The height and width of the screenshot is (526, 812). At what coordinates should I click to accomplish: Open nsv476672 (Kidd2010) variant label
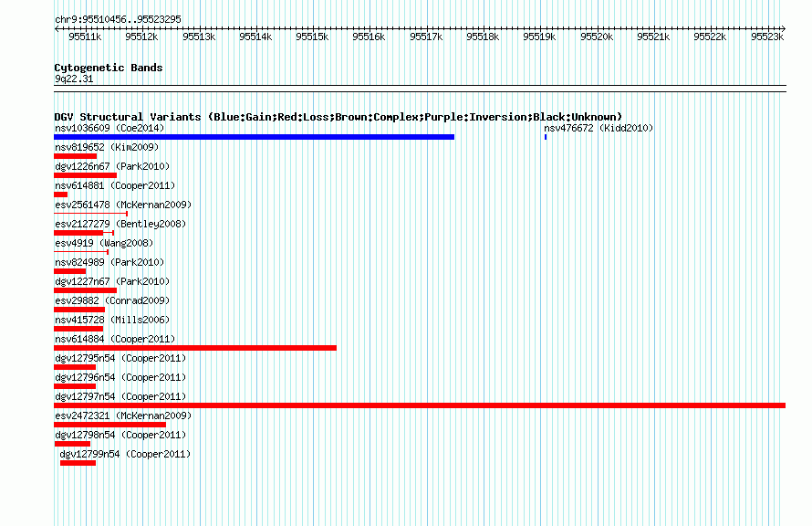coord(599,128)
